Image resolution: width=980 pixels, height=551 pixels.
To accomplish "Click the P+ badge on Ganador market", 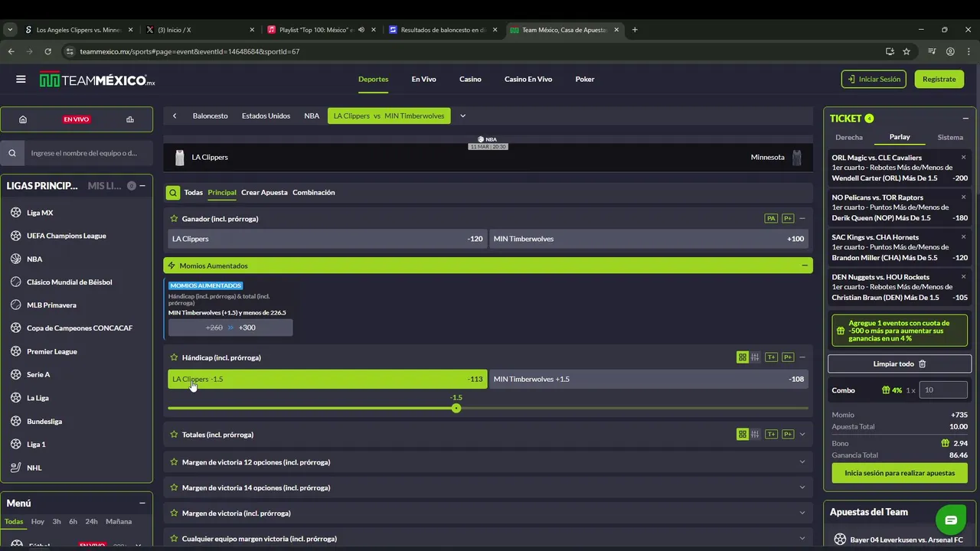I will (787, 219).
